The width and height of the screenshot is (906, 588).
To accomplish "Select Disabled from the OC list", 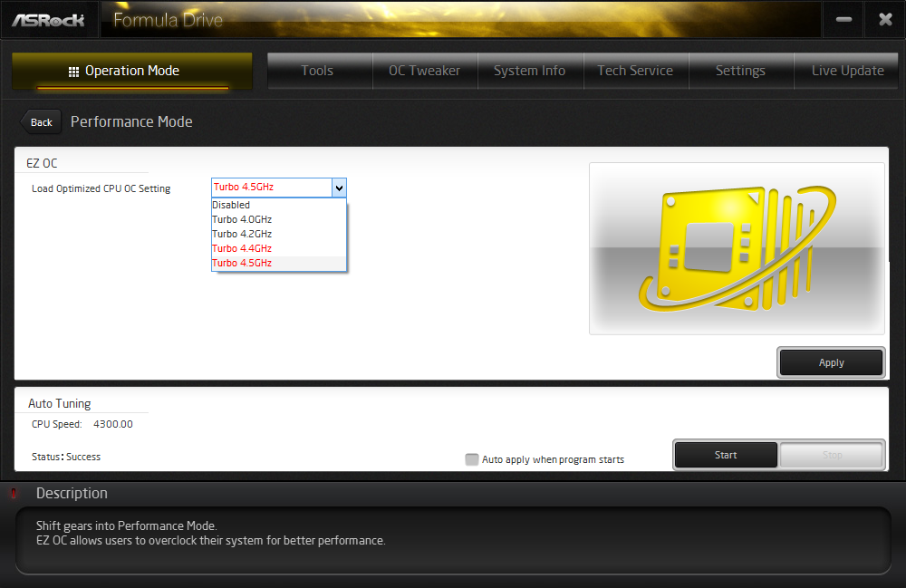I will pyautogui.click(x=278, y=205).
